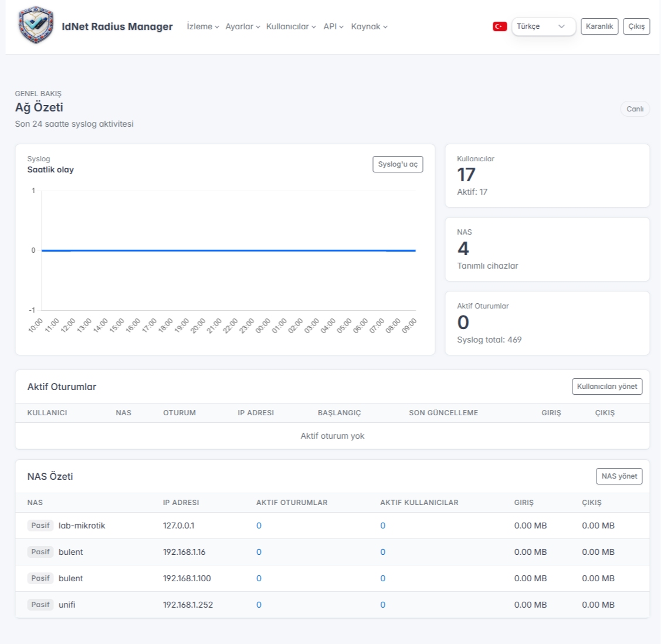
Task: Log out using the Çıkış button
Action: coord(636,26)
